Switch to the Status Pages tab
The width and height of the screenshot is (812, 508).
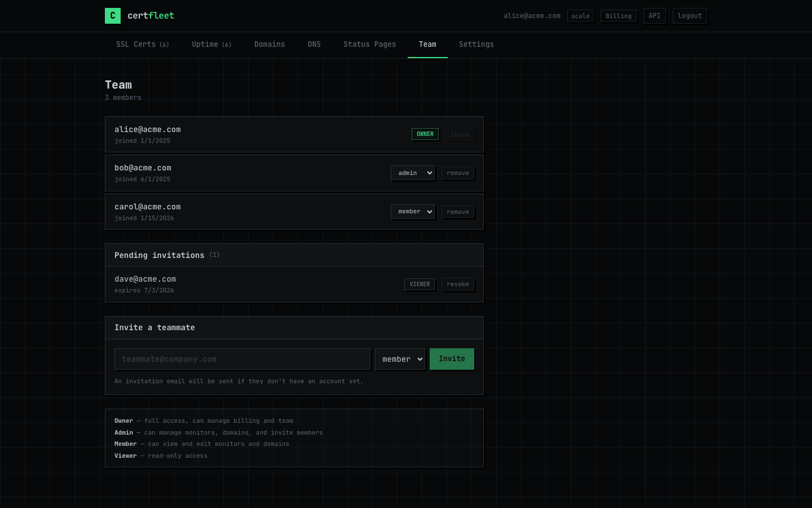(370, 45)
